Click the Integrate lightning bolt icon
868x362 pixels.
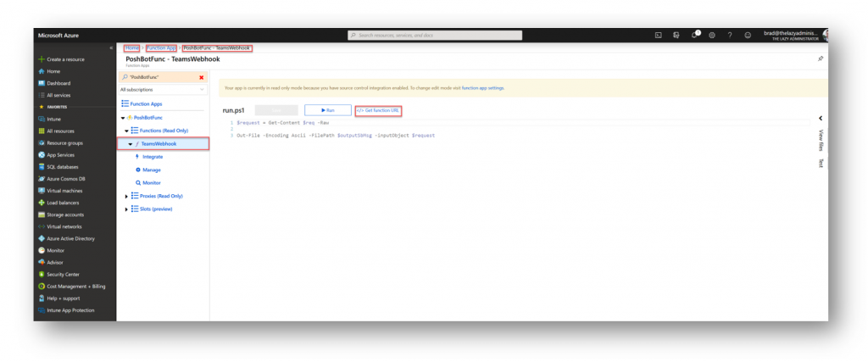pyautogui.click(x=137, y=157)
